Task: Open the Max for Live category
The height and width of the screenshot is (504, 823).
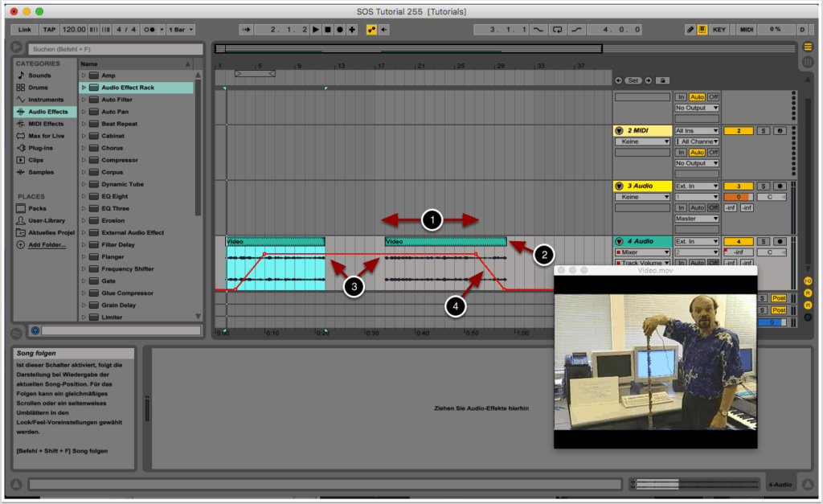Action: (46, 136)
